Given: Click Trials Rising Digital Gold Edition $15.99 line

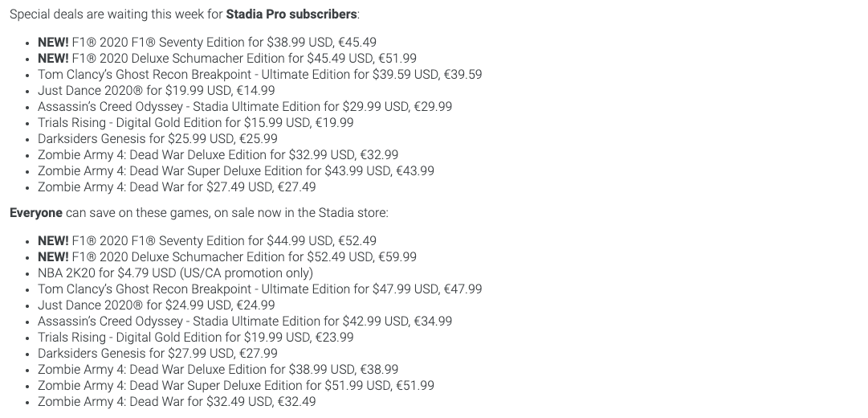Looking at the screenshot, I should click(x=195, y=122).
